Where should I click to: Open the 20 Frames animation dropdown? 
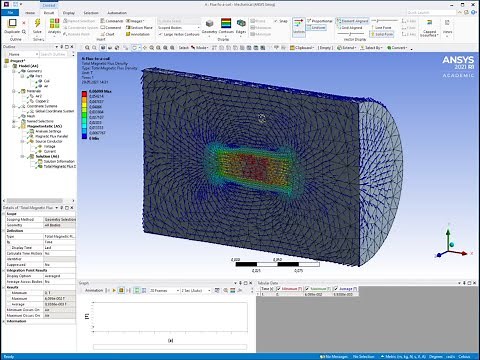coord(164,290)
